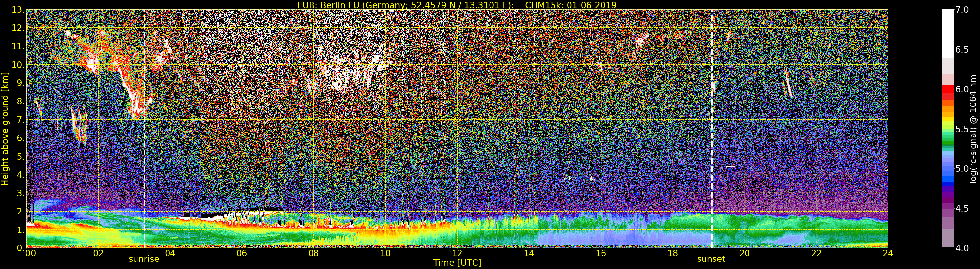The width and height of the screenshot is (980, 269).
Task: Click the "sunset" label below the time axis
Action: pos(711,259)
